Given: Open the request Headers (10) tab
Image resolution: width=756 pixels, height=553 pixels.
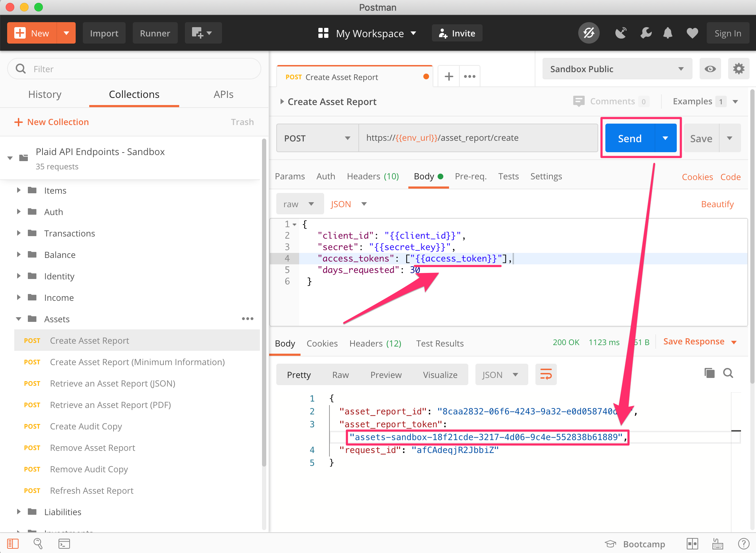Looking at the screenshot, I should pos(373,176).
